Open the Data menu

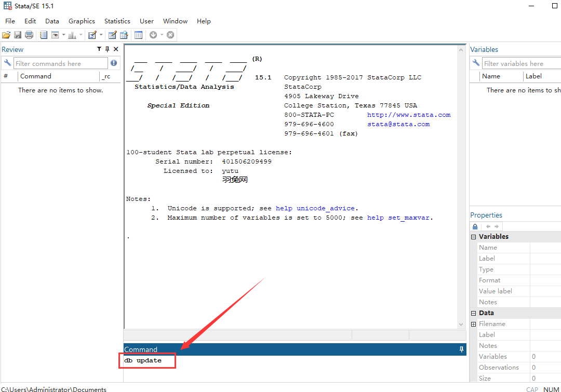tap(52, 21)
